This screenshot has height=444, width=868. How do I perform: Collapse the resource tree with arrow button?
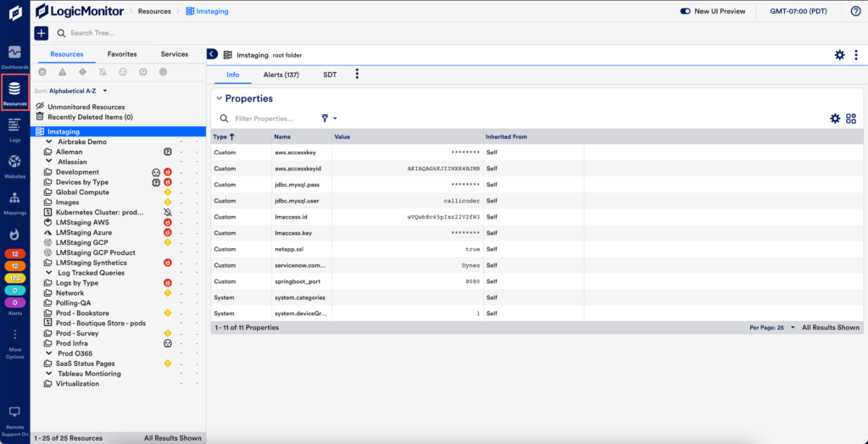212,53
